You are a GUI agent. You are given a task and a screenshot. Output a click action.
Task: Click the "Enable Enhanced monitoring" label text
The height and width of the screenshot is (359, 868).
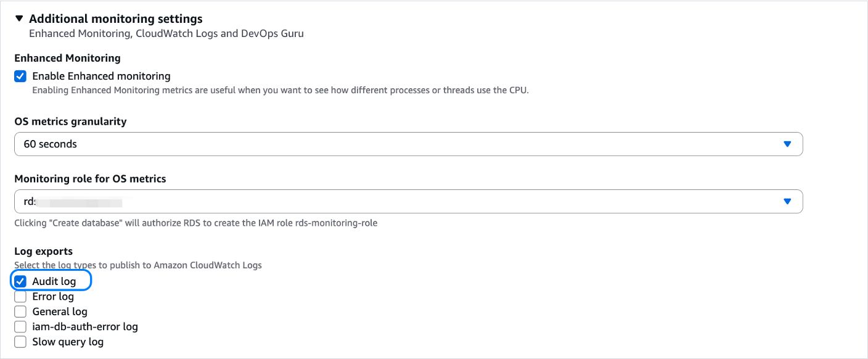pos(101,76)
